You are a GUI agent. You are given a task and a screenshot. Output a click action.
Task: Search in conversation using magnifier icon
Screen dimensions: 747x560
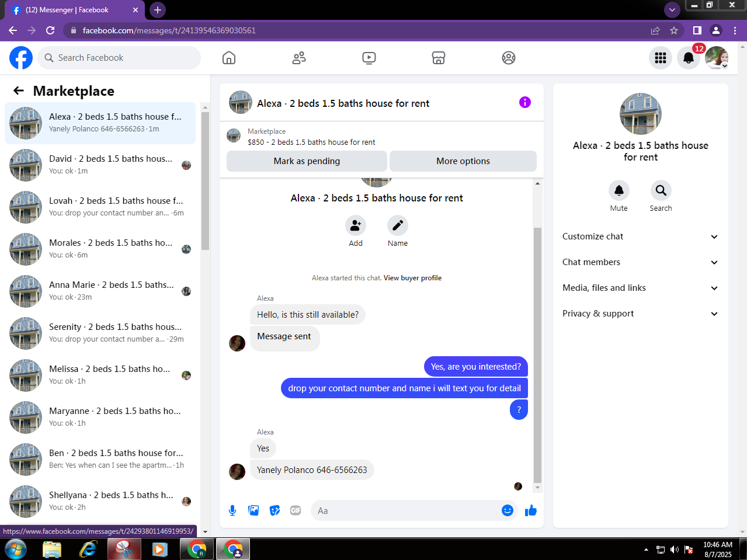coord(661,190)
